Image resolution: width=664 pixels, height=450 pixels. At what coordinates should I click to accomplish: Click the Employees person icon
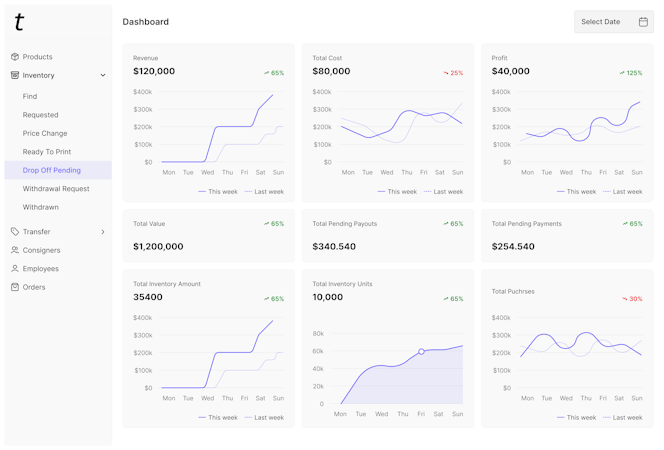15,269
